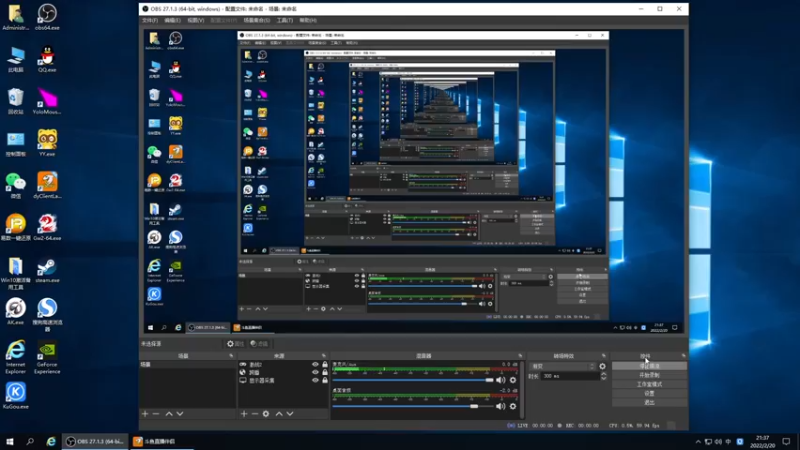Move scene down with the down arrow
This screenshot has width=800, height=450.
click(x=180, y=414)
